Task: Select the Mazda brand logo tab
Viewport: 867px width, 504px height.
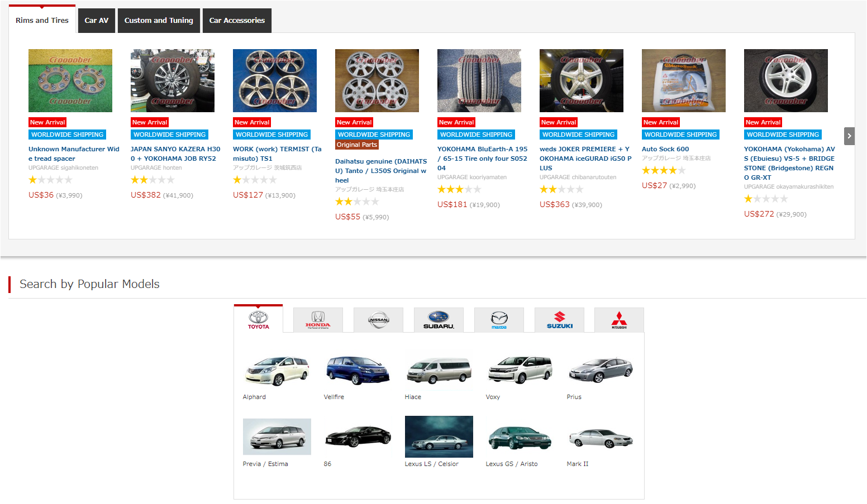Action: [x=499, y=320]
